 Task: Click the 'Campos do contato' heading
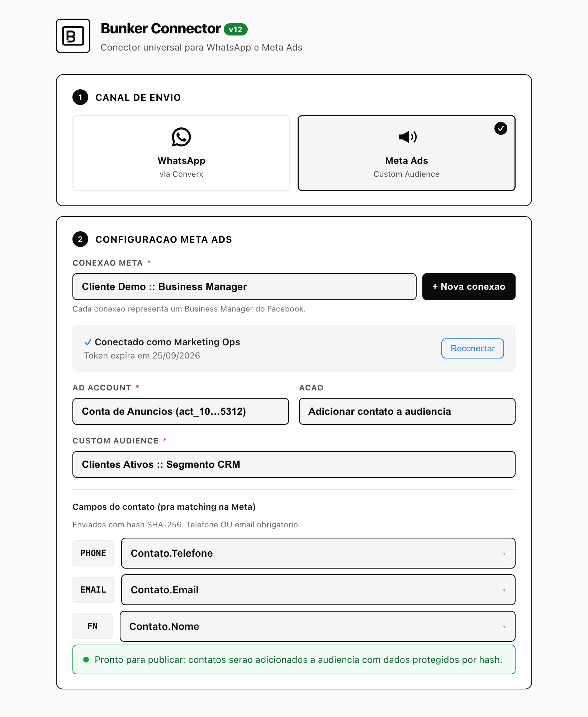click(x=164, y=507)
